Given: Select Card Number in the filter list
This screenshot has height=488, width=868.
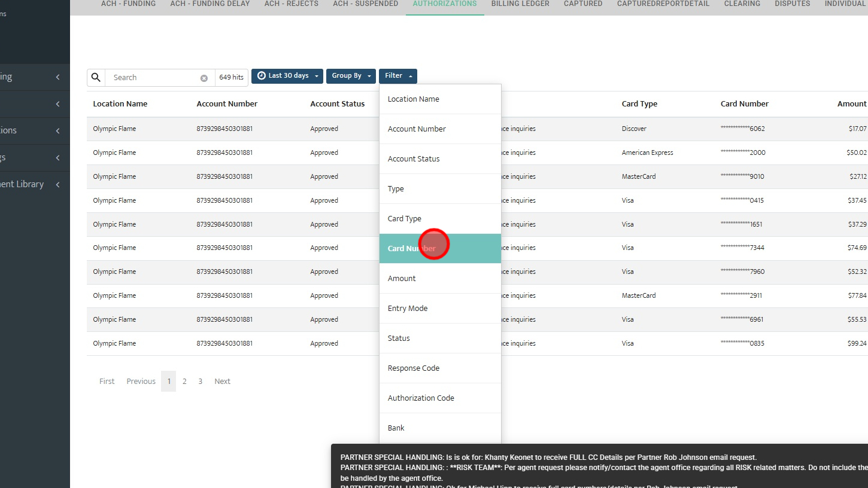Looking at the screenshot, I should 440,248.
